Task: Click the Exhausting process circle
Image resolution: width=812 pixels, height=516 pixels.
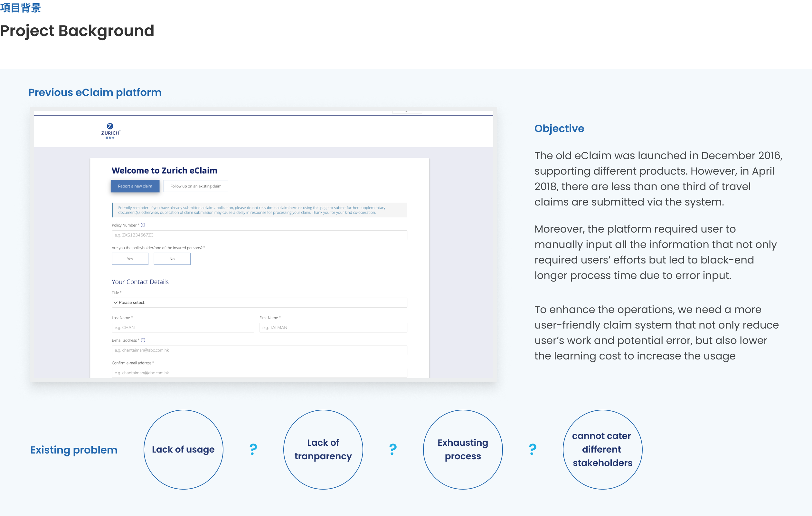Action: coord(463,450)
